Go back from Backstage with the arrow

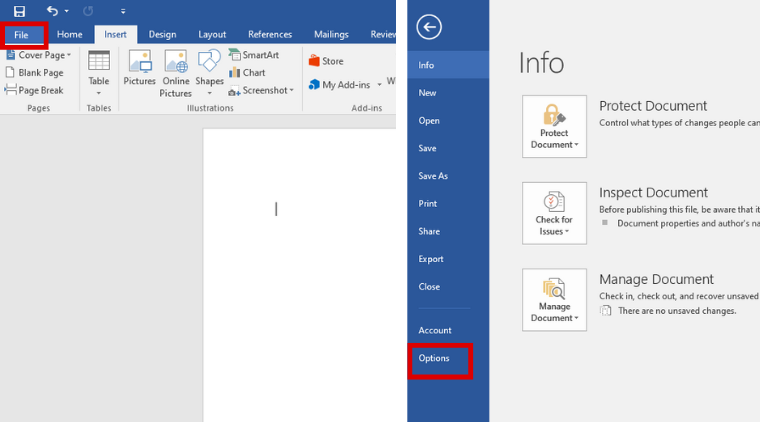click(x=429, y=27)
